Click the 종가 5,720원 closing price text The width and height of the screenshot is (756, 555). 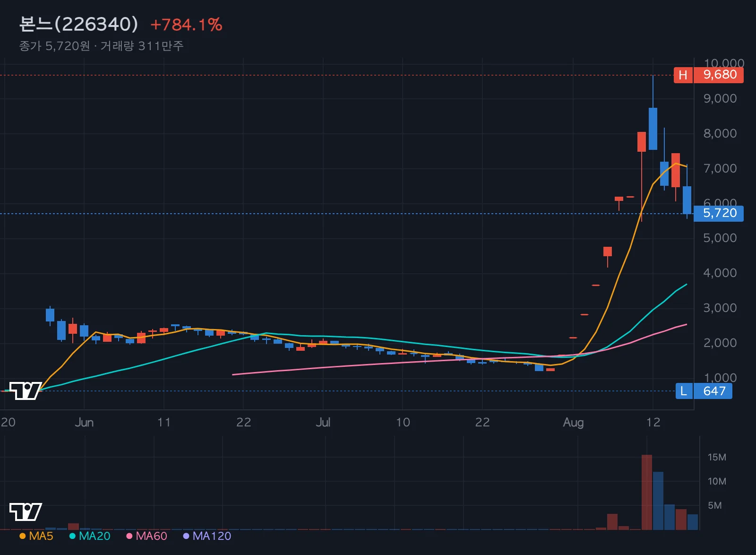[x=54, y=46]
